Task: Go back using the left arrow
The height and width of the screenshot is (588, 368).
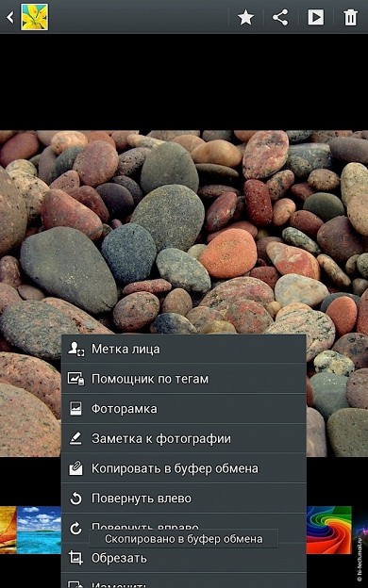Action: [x=10, y=17]
